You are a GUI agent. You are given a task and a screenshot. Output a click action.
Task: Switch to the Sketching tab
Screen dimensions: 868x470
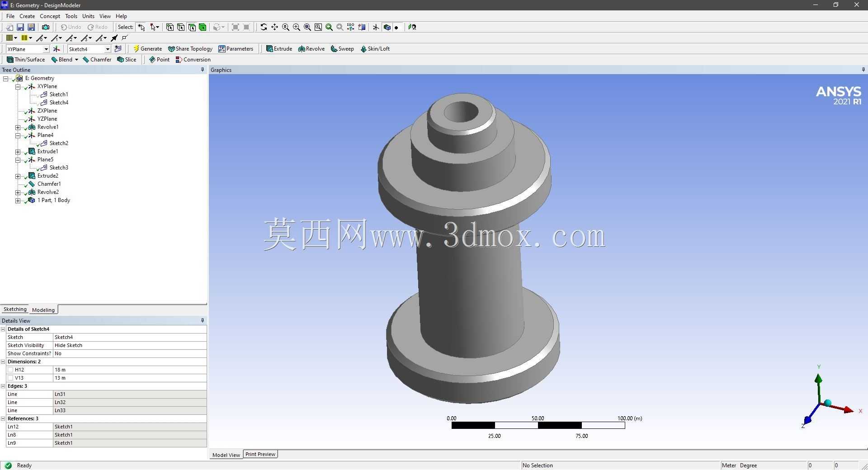pyautogui.click(x=15, y=309)
